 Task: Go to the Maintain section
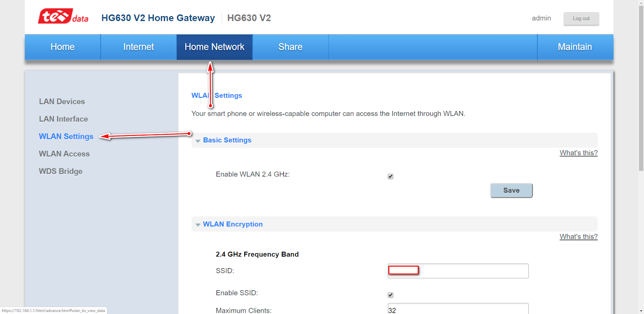pyautogui.click(x=574, y=47)
